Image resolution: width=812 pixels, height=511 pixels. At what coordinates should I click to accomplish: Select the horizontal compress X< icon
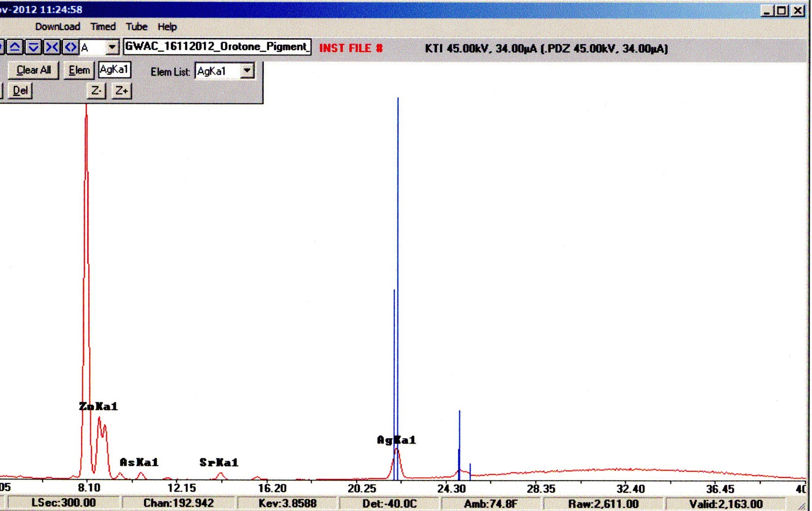pyautogui.click(x=50, y=47)
